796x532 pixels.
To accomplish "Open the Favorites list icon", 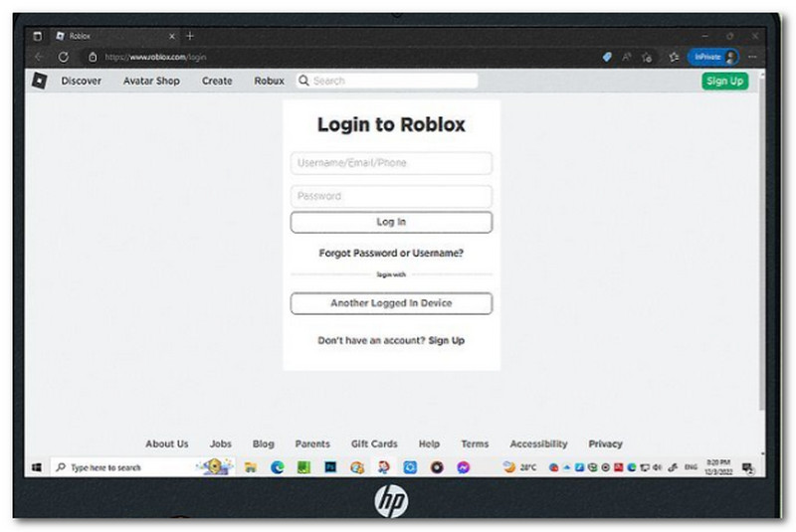I will (x=674, y=57).
